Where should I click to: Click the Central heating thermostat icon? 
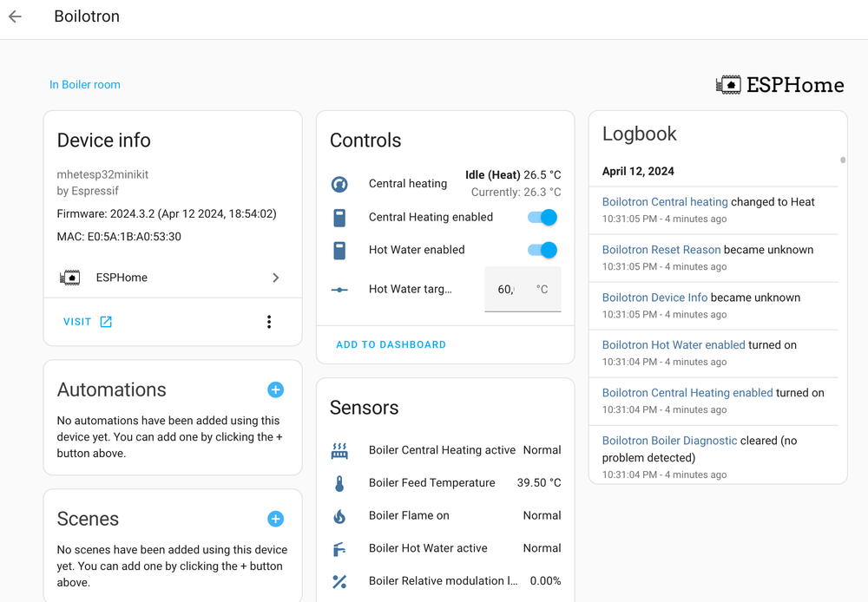[339, 184]
